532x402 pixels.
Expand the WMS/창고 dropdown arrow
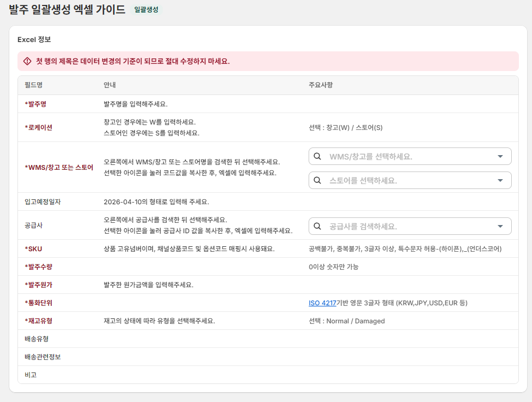tap(500, 156)
